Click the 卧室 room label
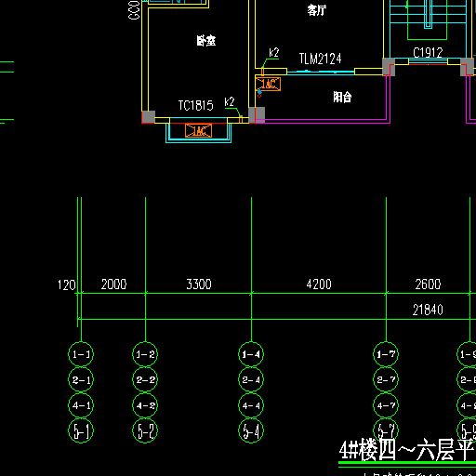This screenshot has height=476, width=476. [206, 41]
